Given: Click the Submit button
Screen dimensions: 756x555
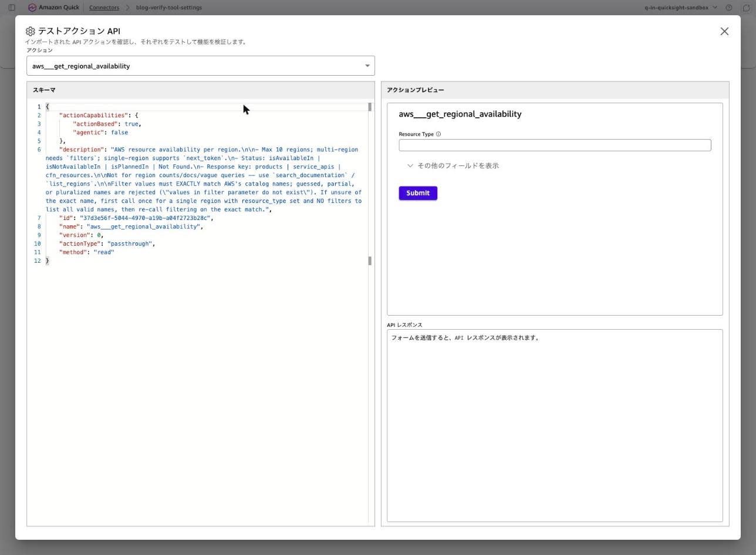Looking at the screenshot, I should [x=418, y=193].
